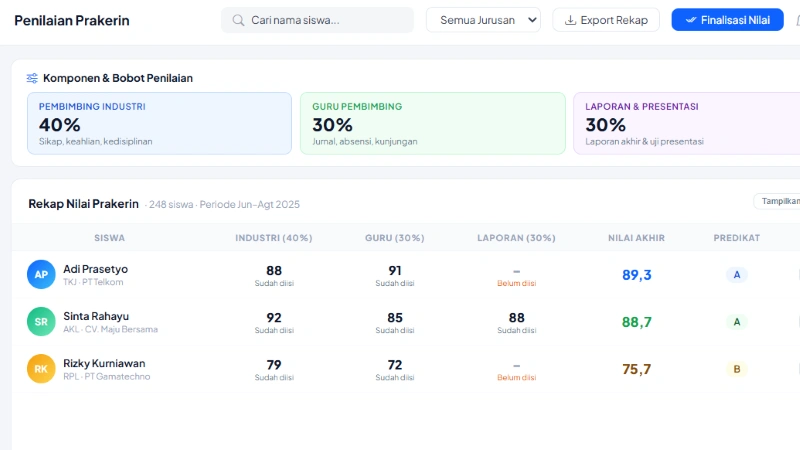Select the Pembimbing Industri 40% card
The image size is (800, 450).
click(x=159, y=124)
